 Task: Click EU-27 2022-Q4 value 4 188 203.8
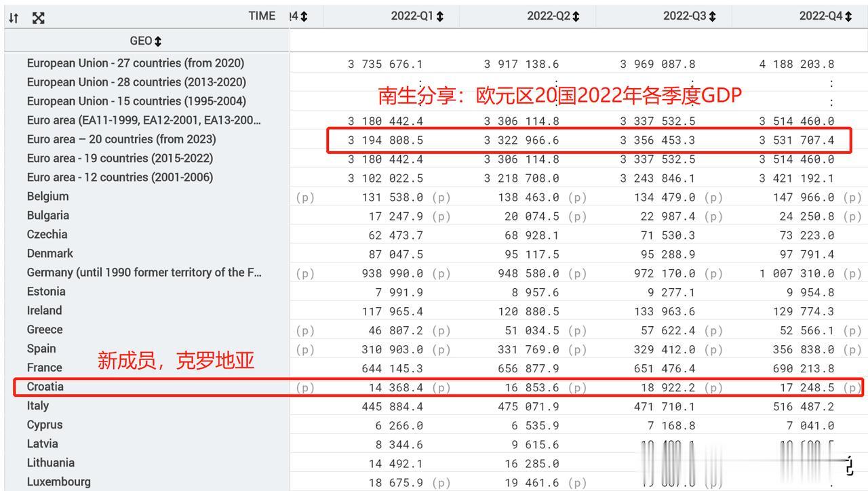797,64
